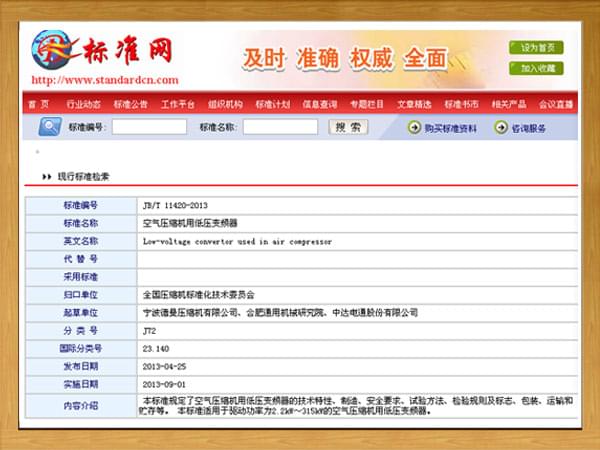The image size is (600, 450).
Task: Click the 归口单位 row label
Action: tap(81, 295)
